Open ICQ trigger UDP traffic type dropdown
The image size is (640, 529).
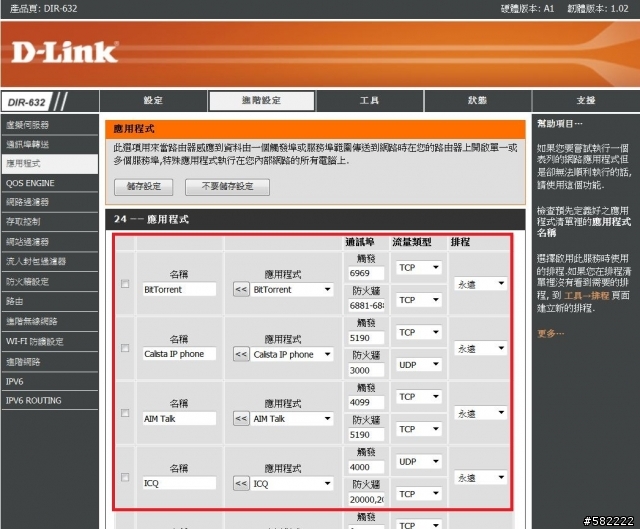coord(419,462)
